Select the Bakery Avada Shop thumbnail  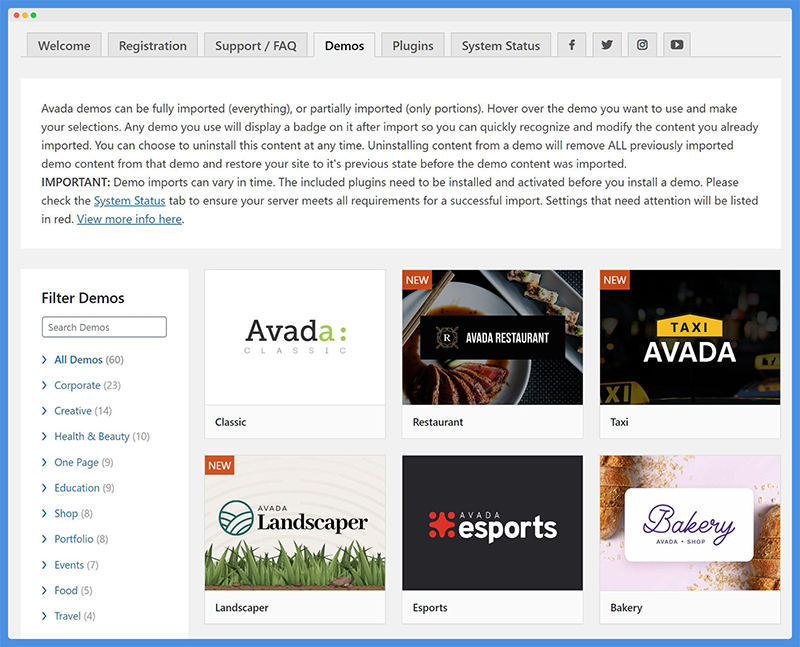(690, 523)
